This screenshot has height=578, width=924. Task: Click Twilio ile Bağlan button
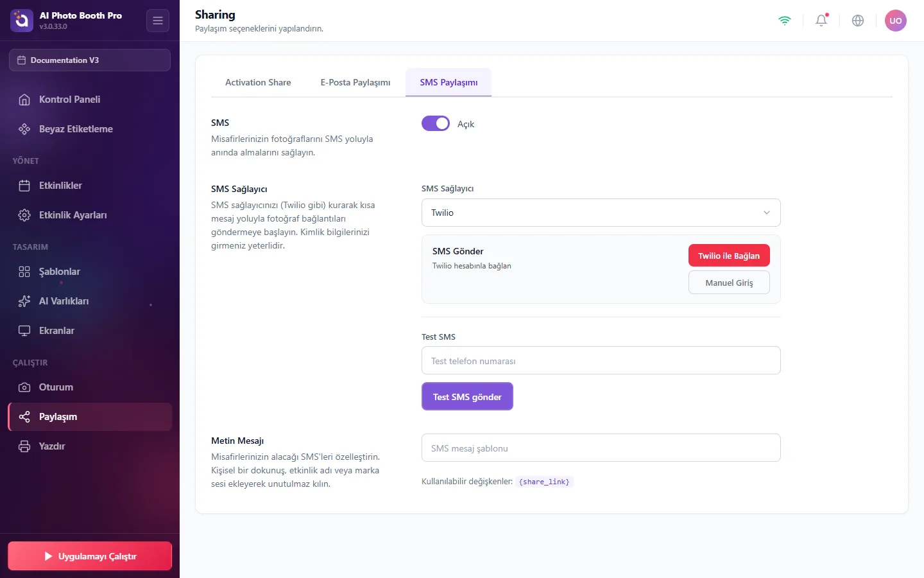[729, 256]
